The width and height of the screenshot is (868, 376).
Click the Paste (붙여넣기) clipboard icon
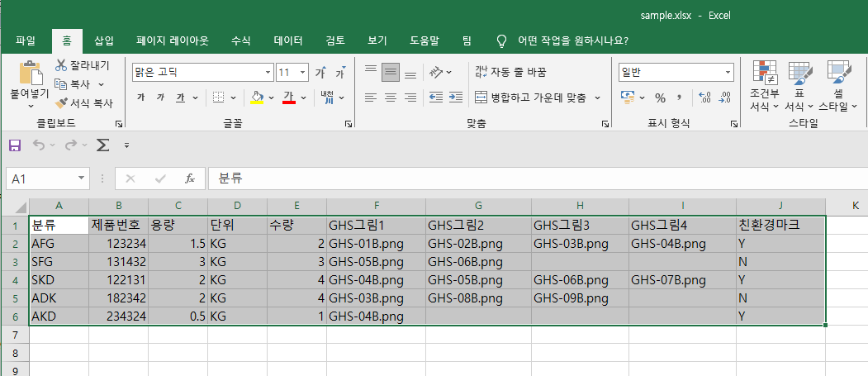[31, 73]
